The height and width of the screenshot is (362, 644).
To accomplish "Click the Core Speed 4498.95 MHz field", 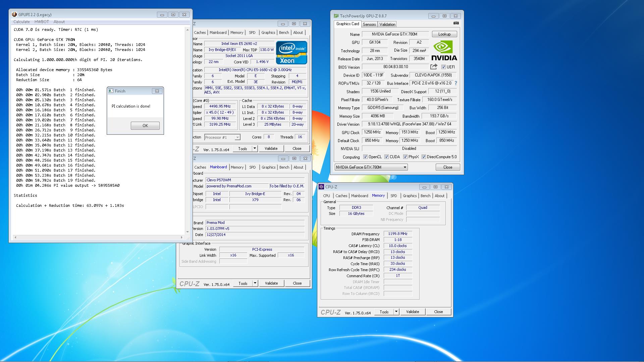I will (220, 107).
